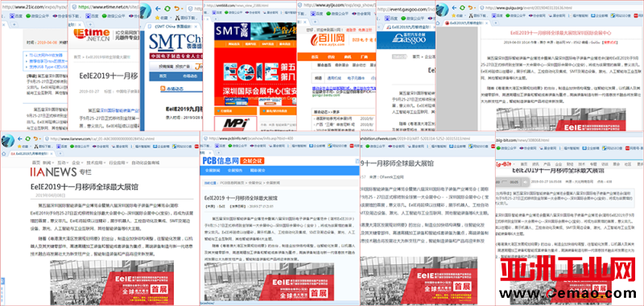The image size is (644, 306).
Task: Expand undo dropdown arrow in SMT China window
Action: pos(182,9)
